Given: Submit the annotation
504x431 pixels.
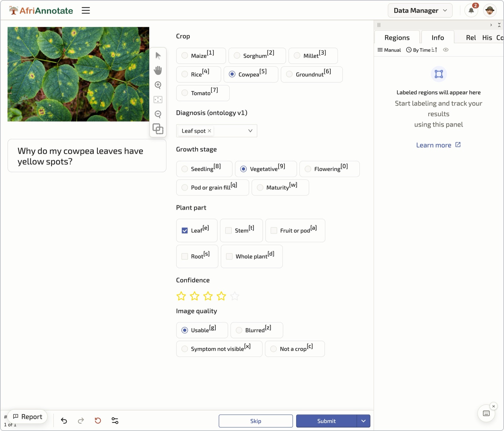Looking at the screenshot, I should pyautogui.click(x=326, y=421).
